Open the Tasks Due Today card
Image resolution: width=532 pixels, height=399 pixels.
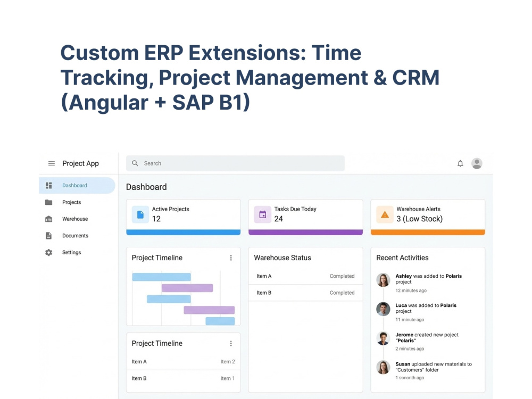[306, 217]
